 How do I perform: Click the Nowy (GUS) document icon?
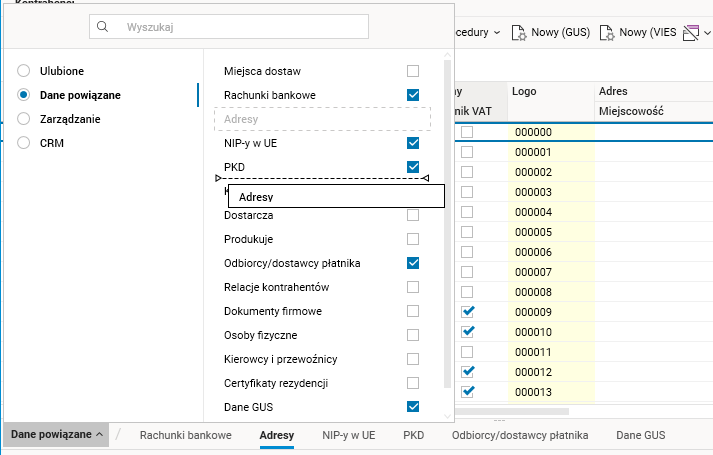(x=520, y=33)
